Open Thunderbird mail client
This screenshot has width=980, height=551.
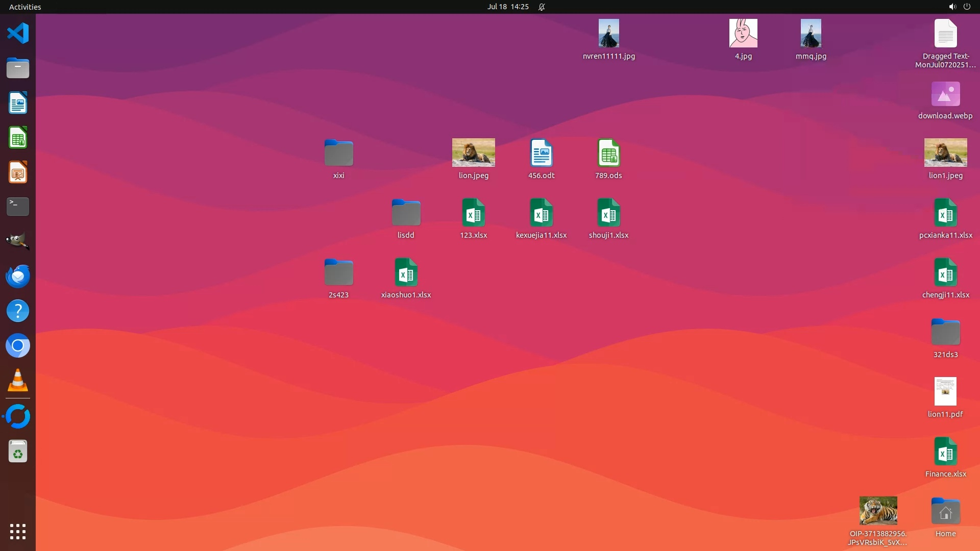click(18, 276)
